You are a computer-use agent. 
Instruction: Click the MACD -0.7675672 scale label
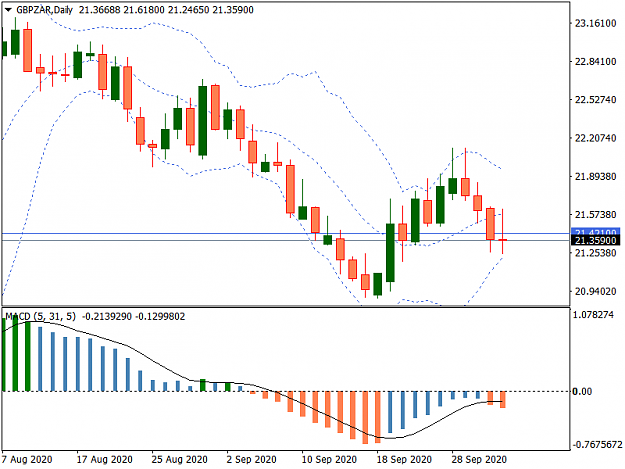point(597,444)
